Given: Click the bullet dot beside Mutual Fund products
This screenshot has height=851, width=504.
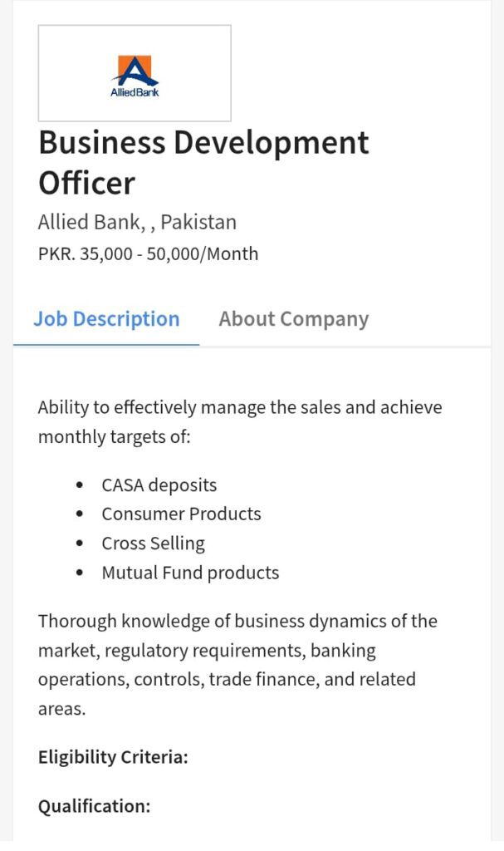Looking at the screenshot, I should 80,573.
